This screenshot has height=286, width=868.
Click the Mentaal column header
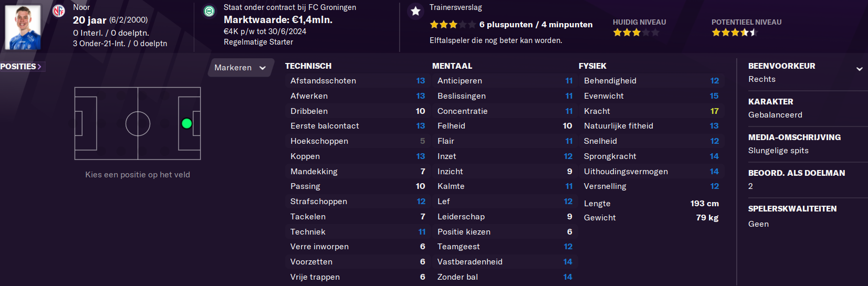(452, 66)
